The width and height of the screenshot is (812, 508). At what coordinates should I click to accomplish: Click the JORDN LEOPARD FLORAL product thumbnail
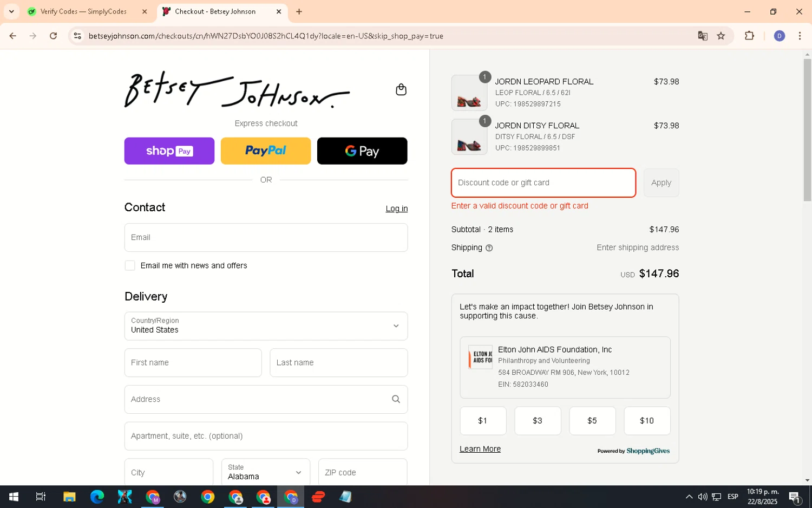coord(469,93)
